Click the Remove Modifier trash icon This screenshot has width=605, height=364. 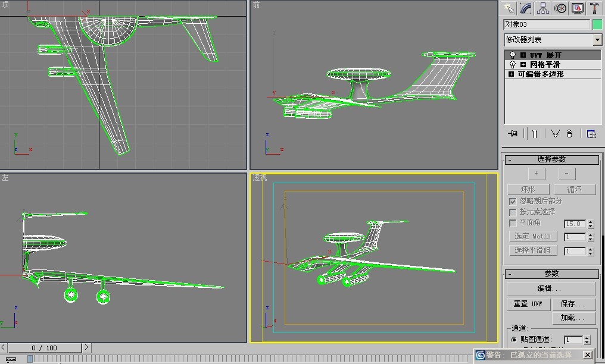pos(570,134)
